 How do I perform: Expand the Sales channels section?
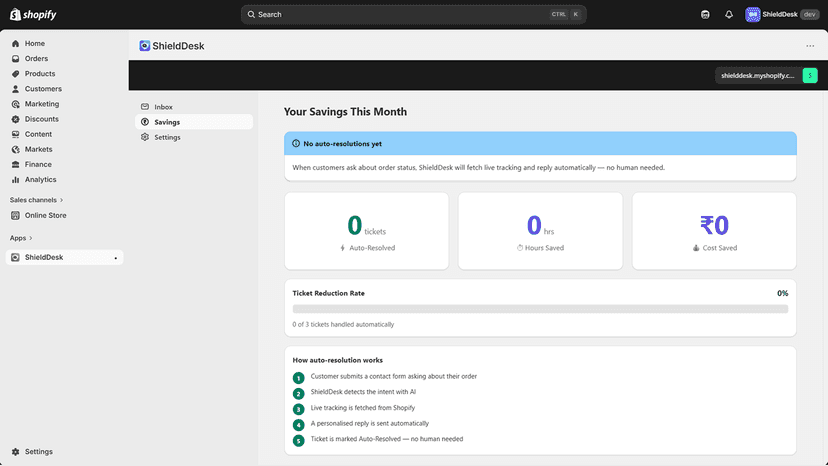(x=36, y=200)
